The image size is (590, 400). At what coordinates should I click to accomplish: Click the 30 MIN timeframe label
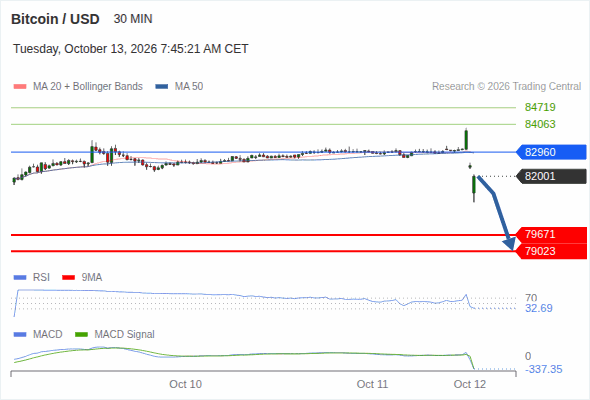click(133, 19)
